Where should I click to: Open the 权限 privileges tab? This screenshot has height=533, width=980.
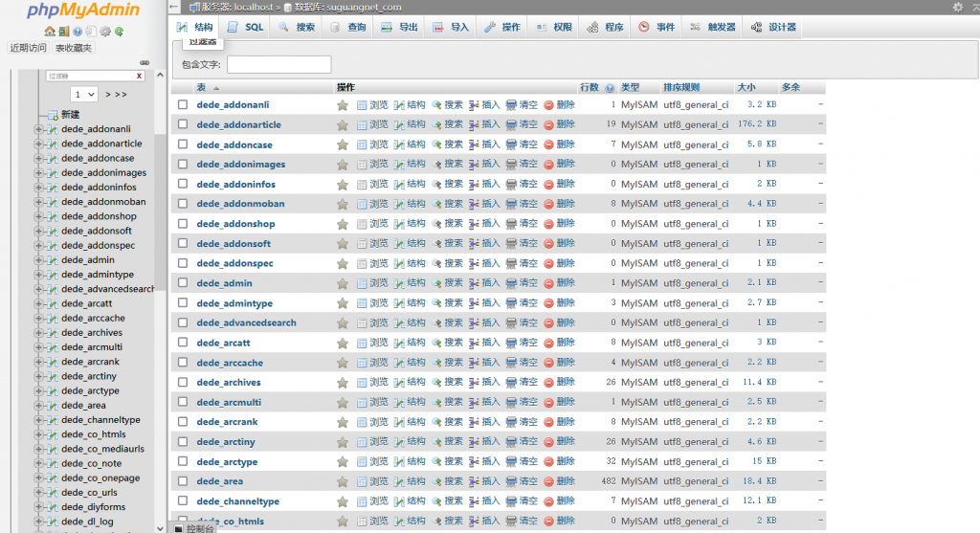point(554,28)
